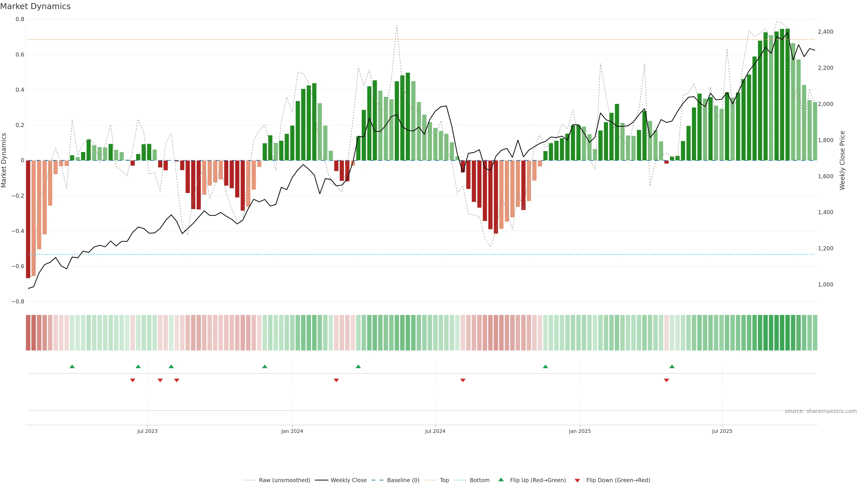Click the Jul 2024 x-axis label
Image resolution: width=868 pixels, height=488 pixels.
pyautogui.click(x=435, y=431)
